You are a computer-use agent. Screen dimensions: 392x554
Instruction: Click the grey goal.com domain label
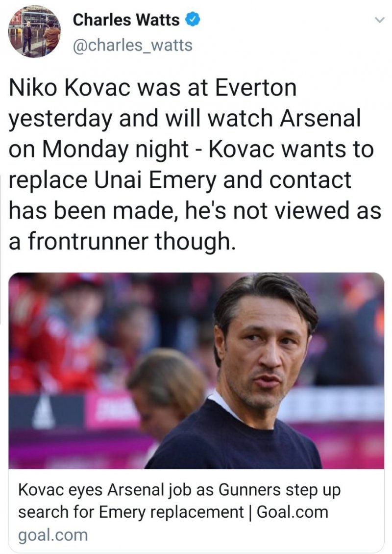point(53,534)
